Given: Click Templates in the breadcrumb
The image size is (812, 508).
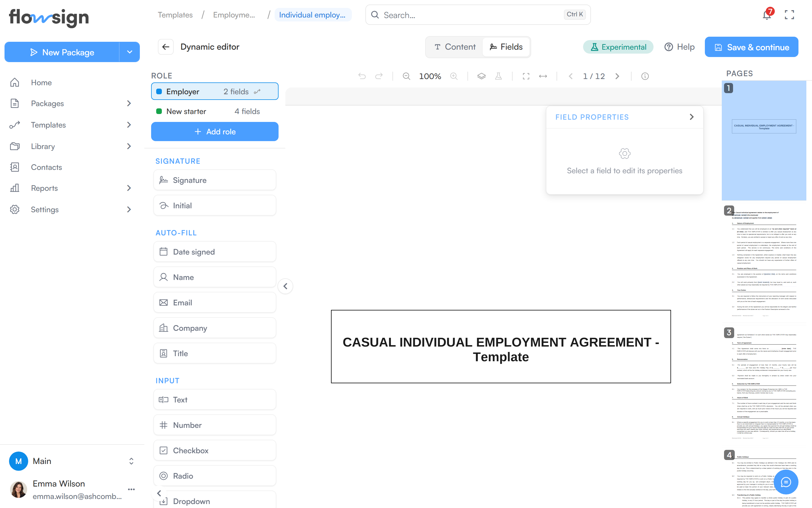Looking at the screenshot, I should tap(175, 15).
